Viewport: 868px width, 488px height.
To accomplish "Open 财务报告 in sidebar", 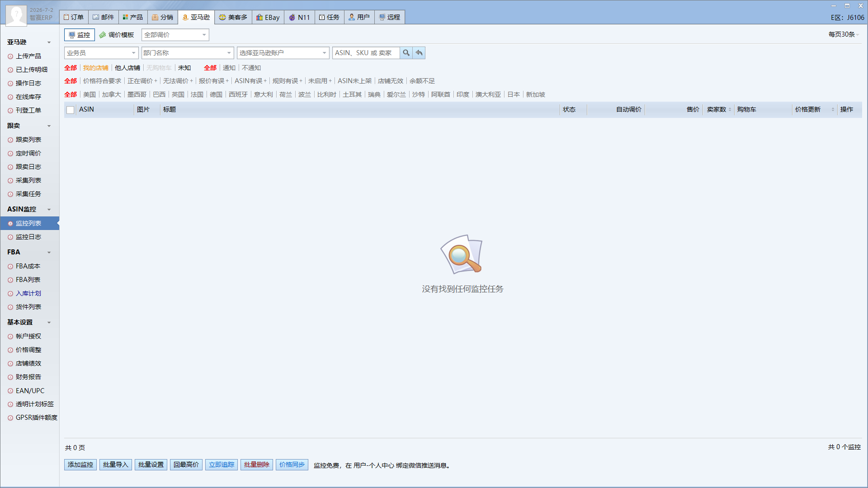I will 28,377.
